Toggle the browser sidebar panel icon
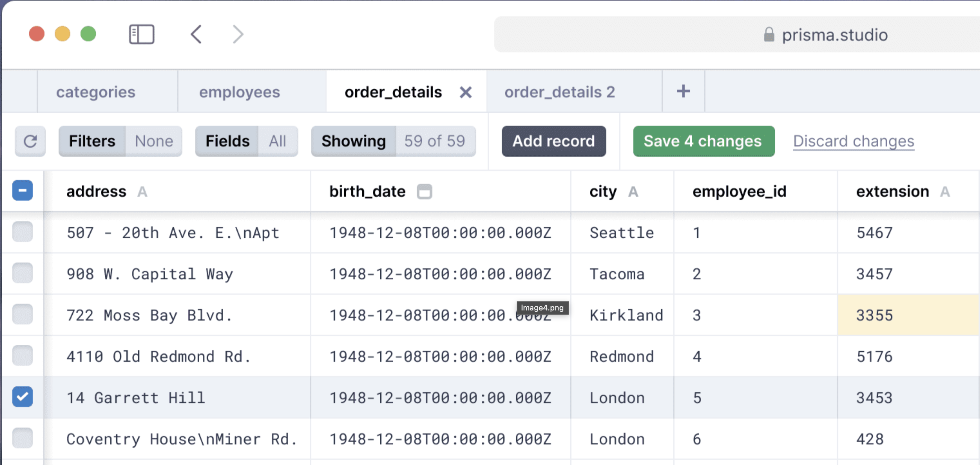Viewport: 980px width, 465px height. pyautogui.click(x=141, y=34)
